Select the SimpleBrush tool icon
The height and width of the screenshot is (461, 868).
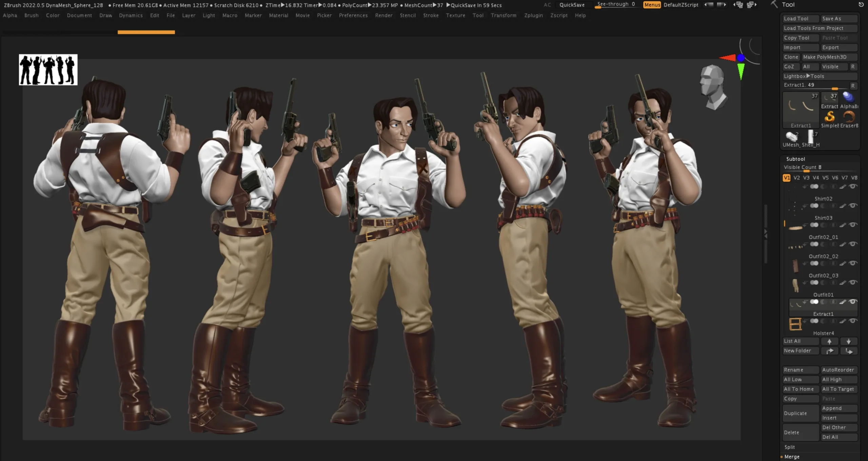pyautogui.click(x=829, y=117)
